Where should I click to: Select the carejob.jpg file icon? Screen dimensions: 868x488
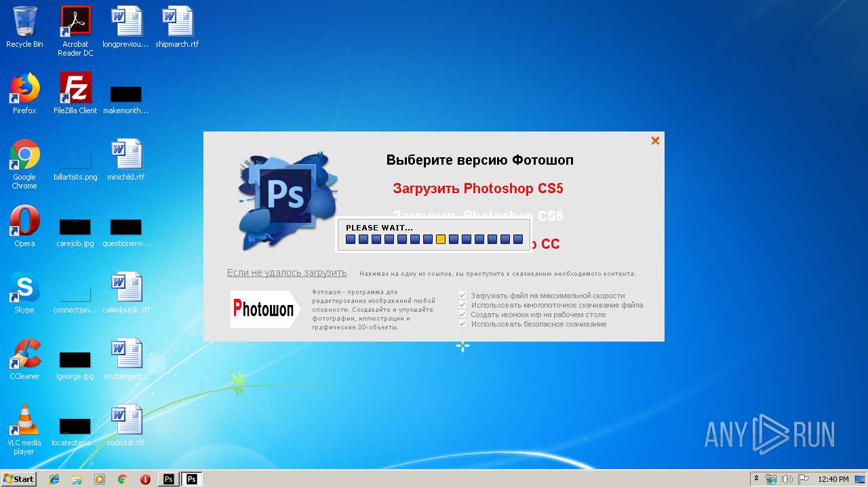click(75, 232)
